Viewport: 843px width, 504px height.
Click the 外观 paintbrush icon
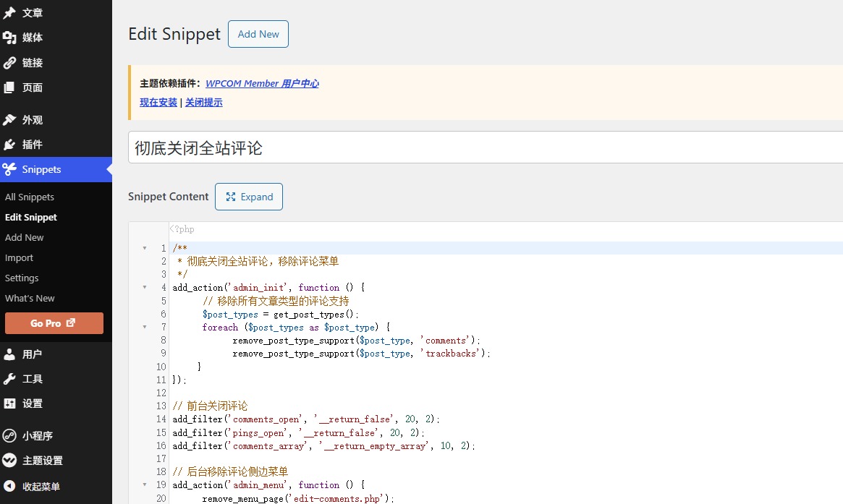[x=9, y=119]
